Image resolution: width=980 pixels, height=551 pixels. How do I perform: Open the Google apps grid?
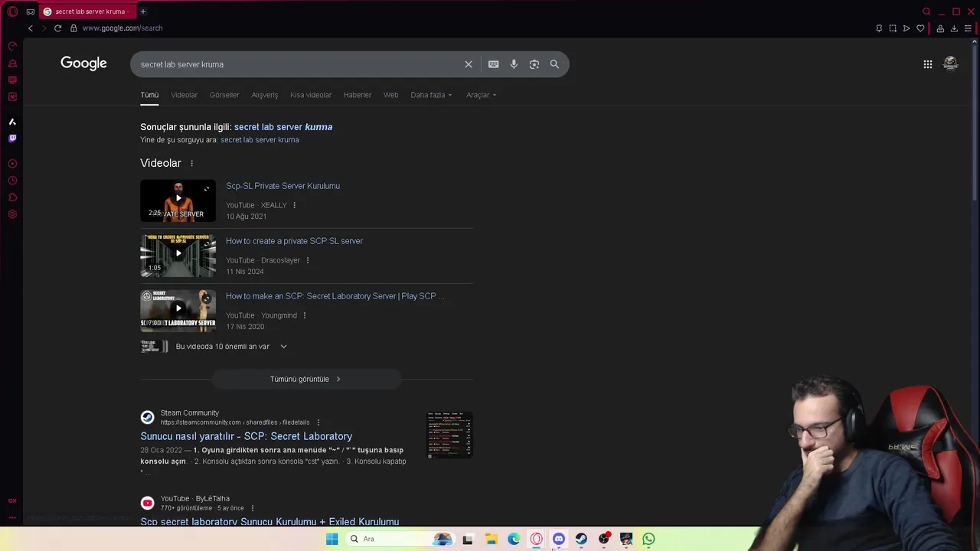click(928, 64)
